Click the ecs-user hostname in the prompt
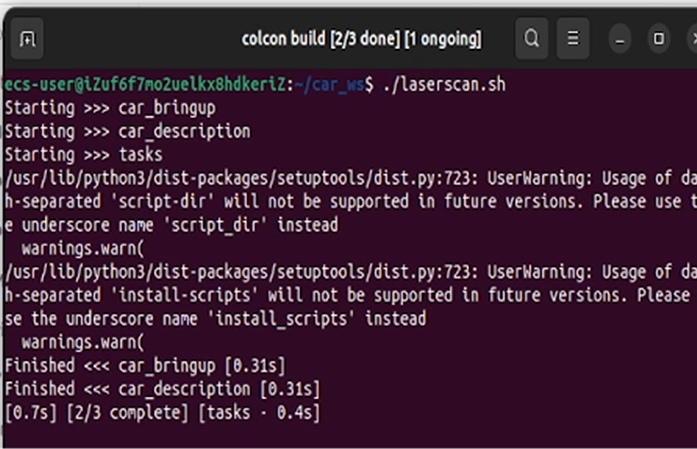Screen dimensions: 697x449 pyautogui.click(x=145, y=84)
